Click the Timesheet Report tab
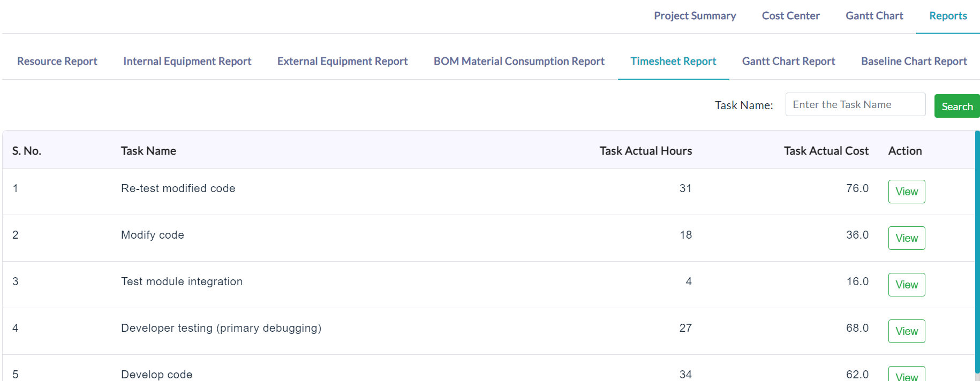 point(673,62)
